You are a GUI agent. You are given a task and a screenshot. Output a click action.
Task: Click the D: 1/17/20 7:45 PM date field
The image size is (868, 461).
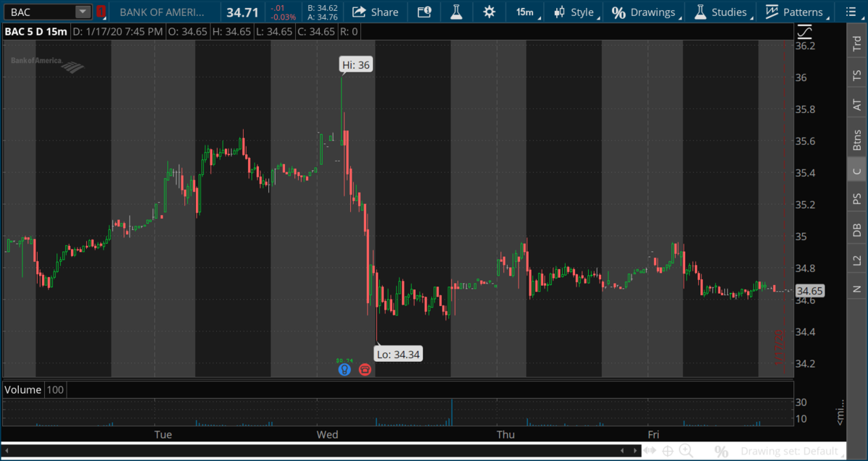118,32
